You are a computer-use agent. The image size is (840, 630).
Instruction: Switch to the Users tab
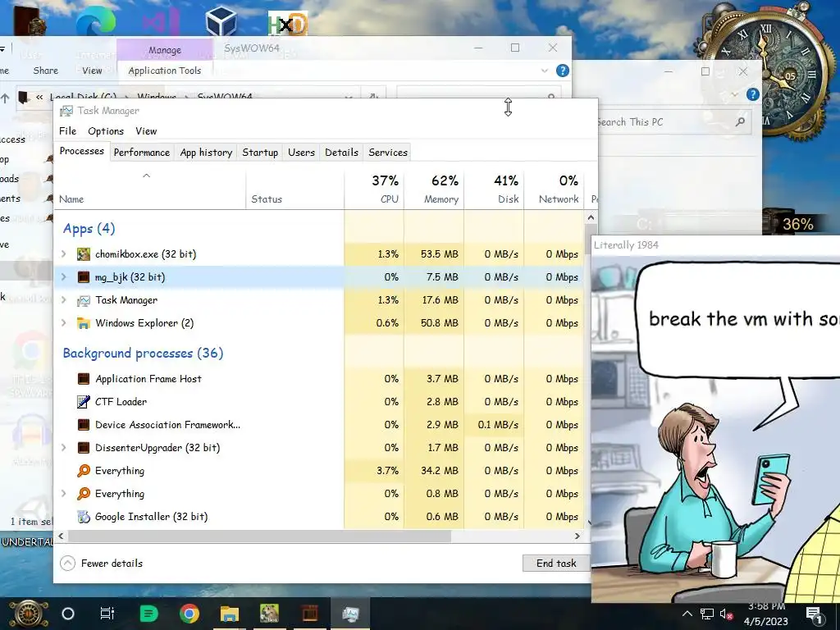(x=301, y=153)
